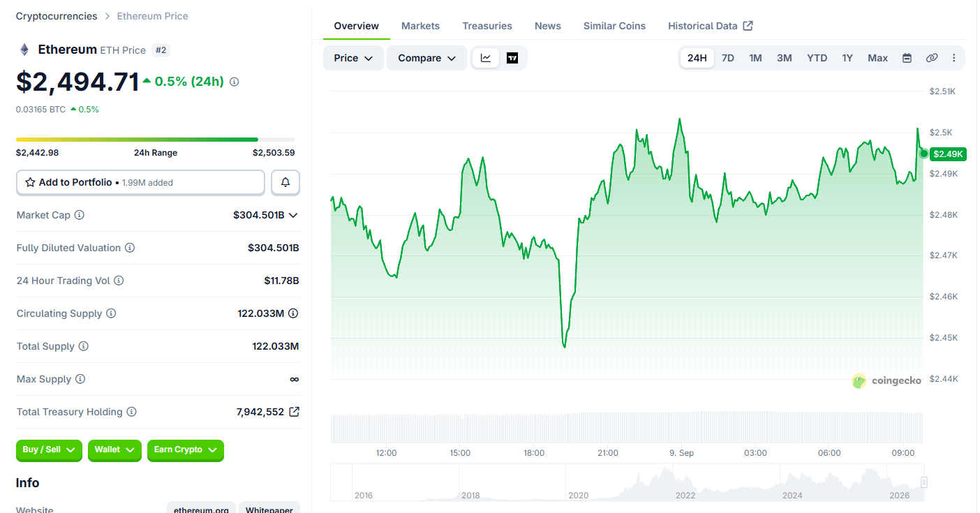The image size is (980, 513).
Task: Click the $2,494.71 price text
Action: 78,82
